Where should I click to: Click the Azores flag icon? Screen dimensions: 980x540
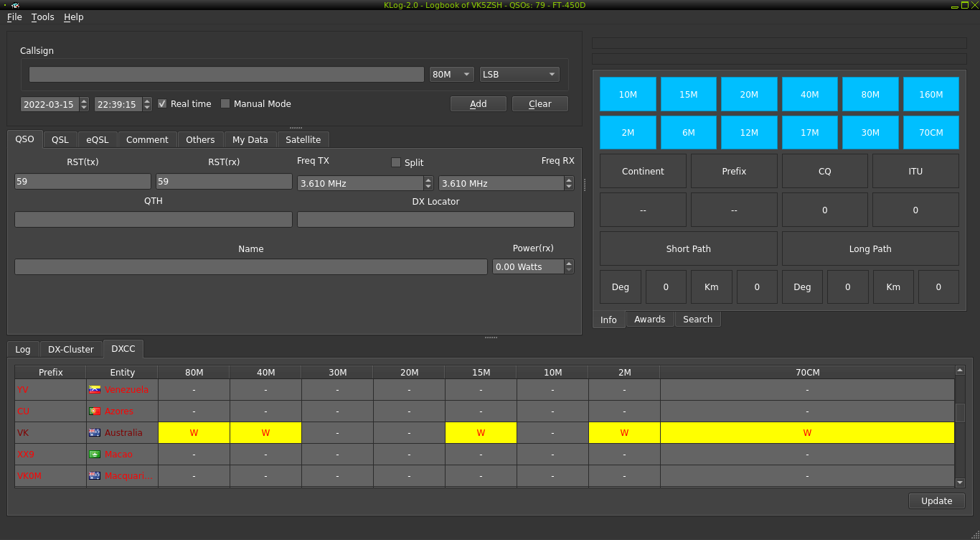coord(94,411)
